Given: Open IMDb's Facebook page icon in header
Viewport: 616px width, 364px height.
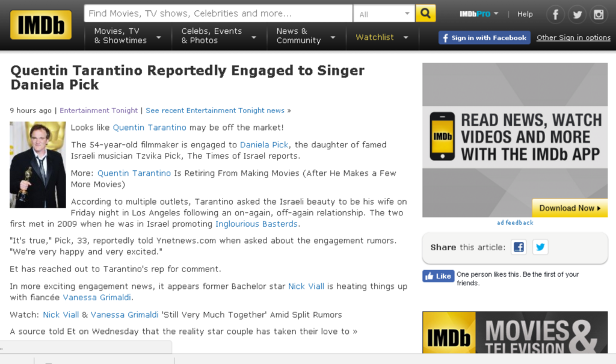Looking at the screenshot, I should (x=555, y=14).
